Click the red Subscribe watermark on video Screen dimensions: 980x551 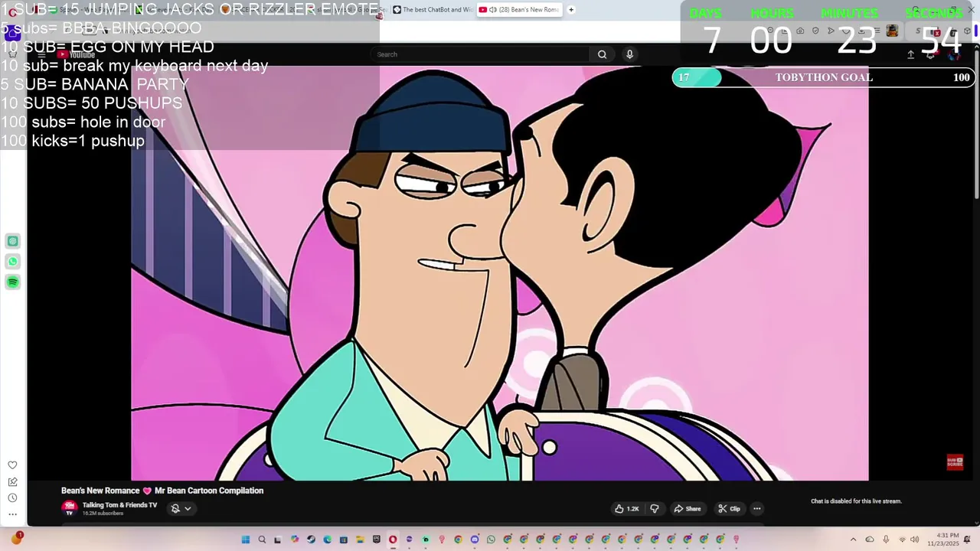point(955,462)
